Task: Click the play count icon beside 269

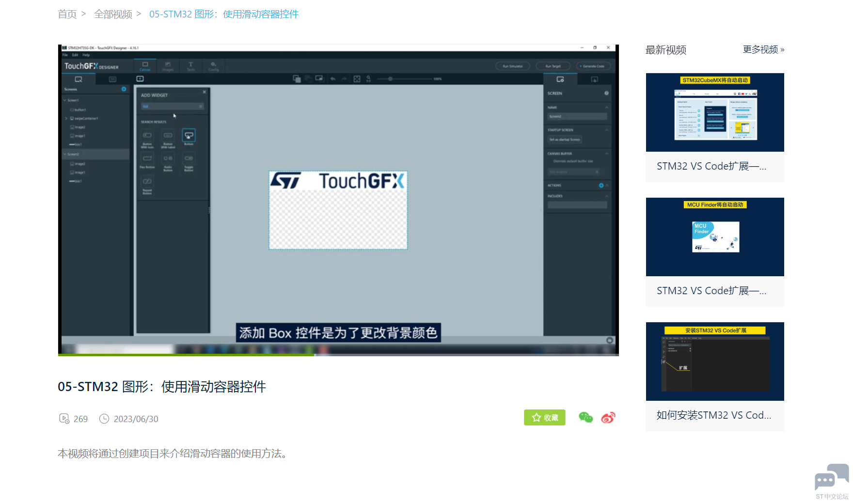Action: (64, 419)
